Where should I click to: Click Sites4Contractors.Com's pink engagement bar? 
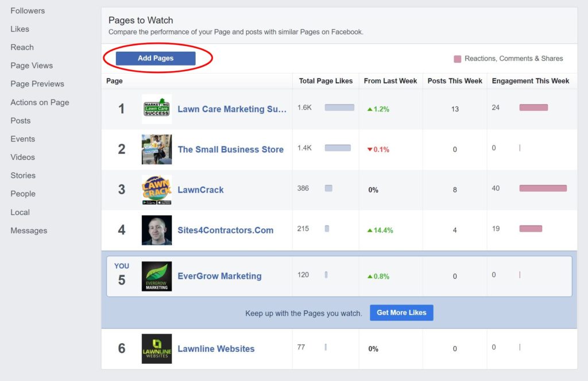click(531, 229)
